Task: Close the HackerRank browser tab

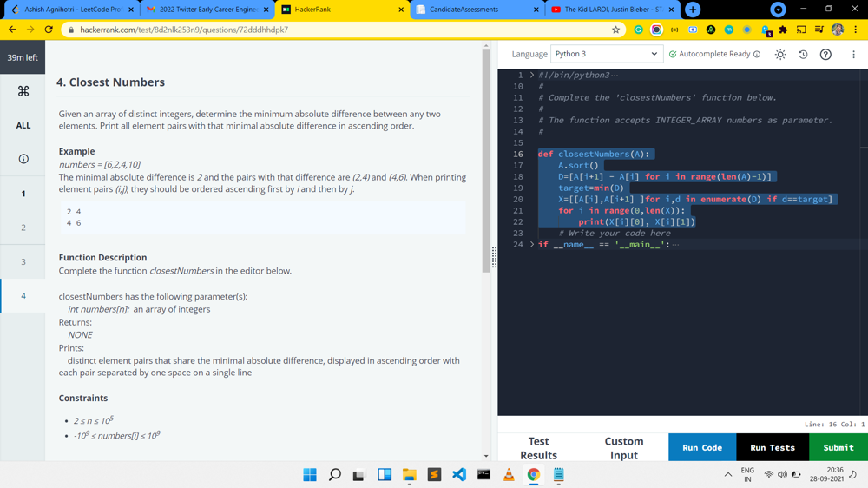Action: (x=401, y=10)
